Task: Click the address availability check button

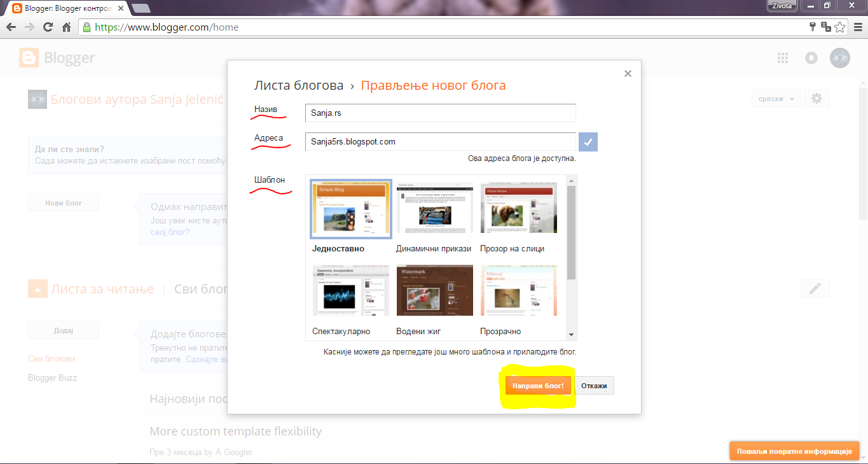Action: pos(588,142)
